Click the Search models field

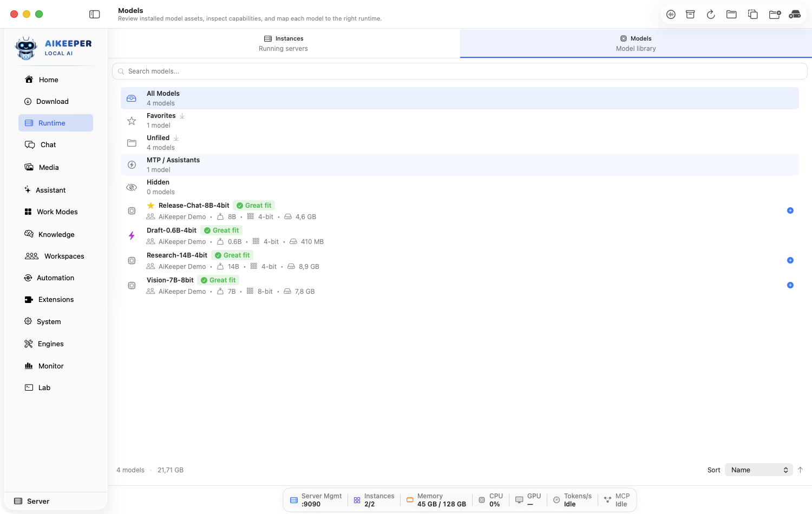click(460, 71)
